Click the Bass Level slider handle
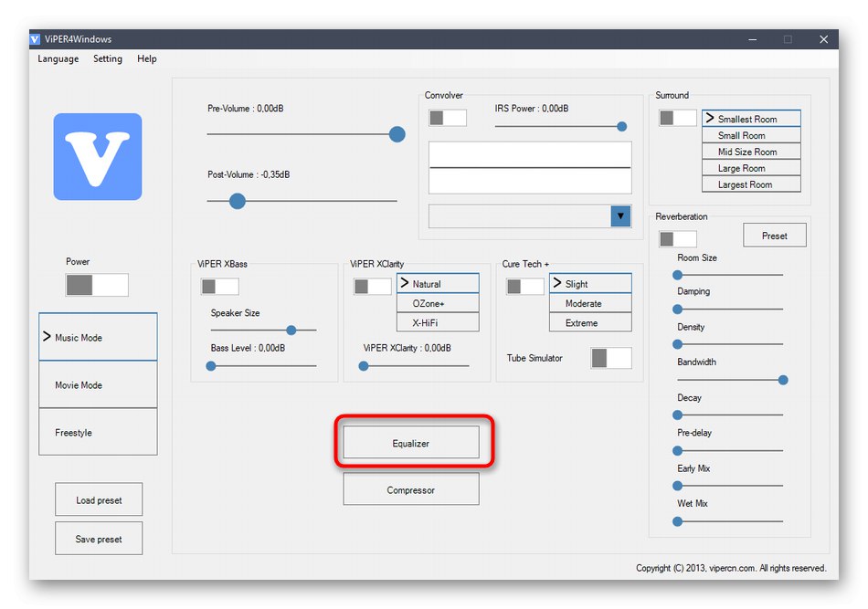This screenshot has width=868, height=609. [211, 365]
